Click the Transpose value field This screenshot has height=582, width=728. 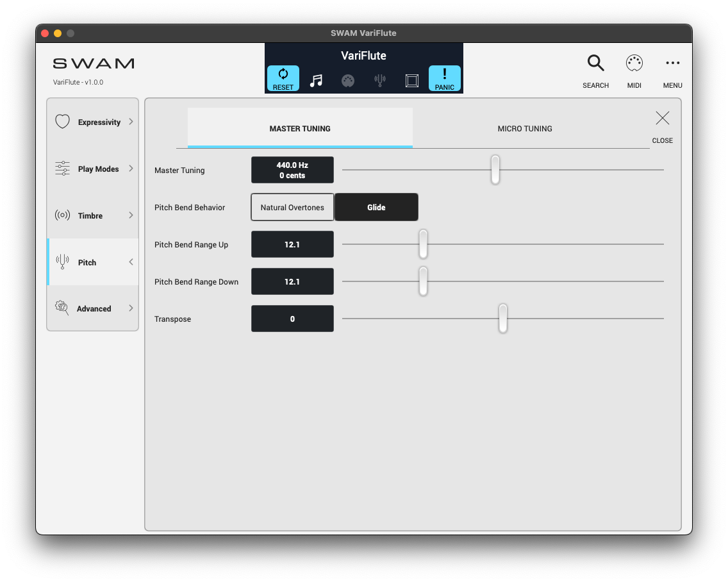(x=292, y=319)
